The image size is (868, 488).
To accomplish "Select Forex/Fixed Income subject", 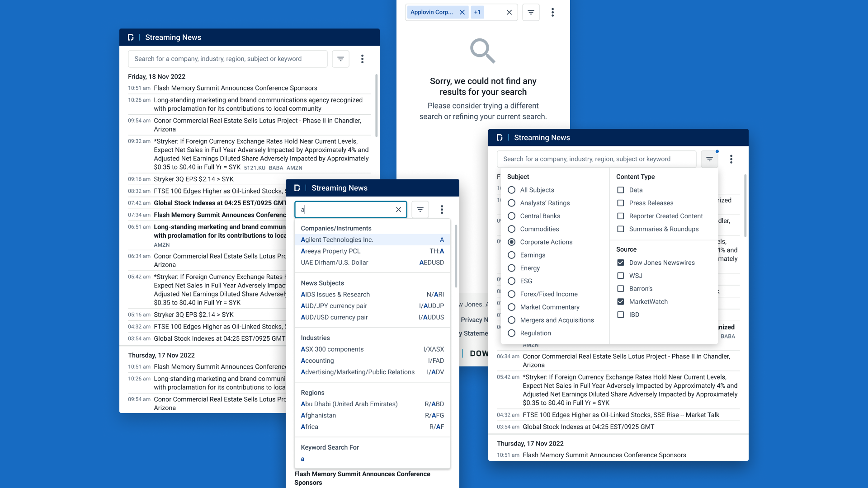I will [511, 294].
